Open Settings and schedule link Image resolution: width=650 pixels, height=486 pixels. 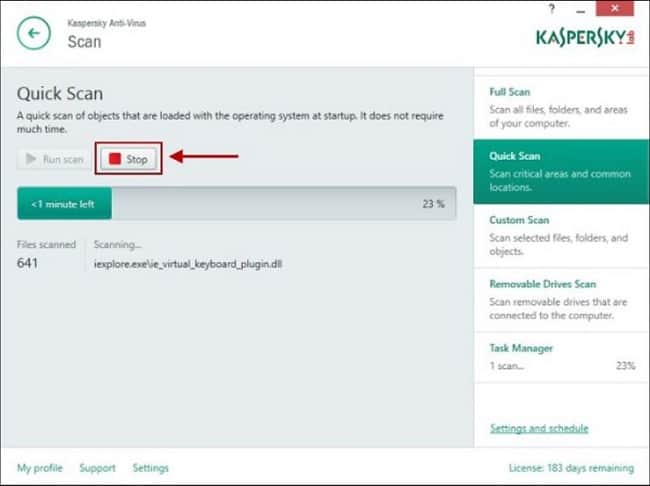click(x=539, y=428)
